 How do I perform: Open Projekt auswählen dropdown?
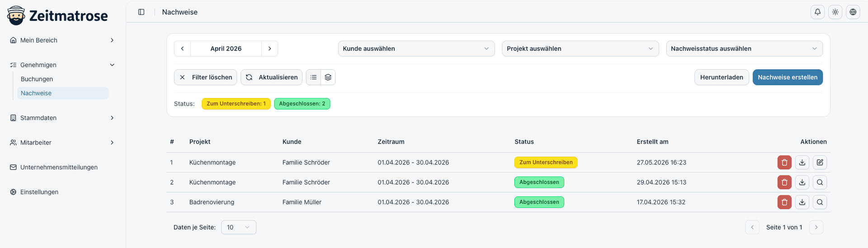[580, 48]
